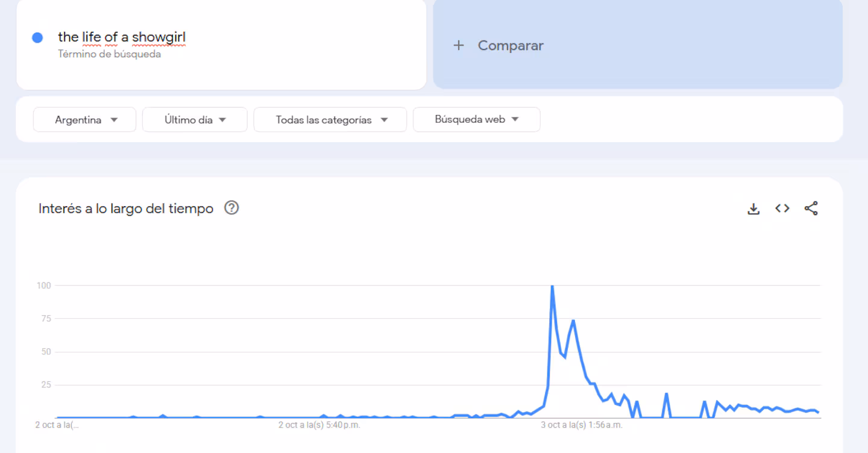Image resolution: width=868 pixels, height=453 pixels.
Task: Click the second chart peak near 75
Action: (x=573, y=320)
